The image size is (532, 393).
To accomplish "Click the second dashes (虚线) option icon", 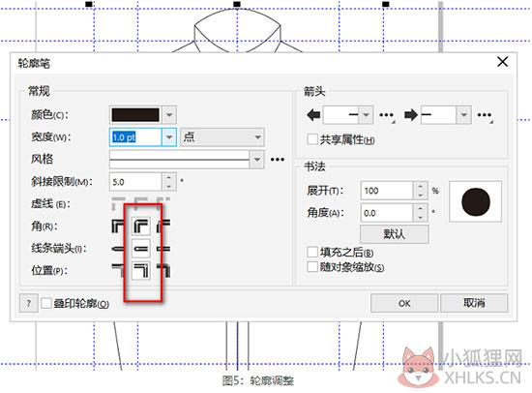I will 141,203.
